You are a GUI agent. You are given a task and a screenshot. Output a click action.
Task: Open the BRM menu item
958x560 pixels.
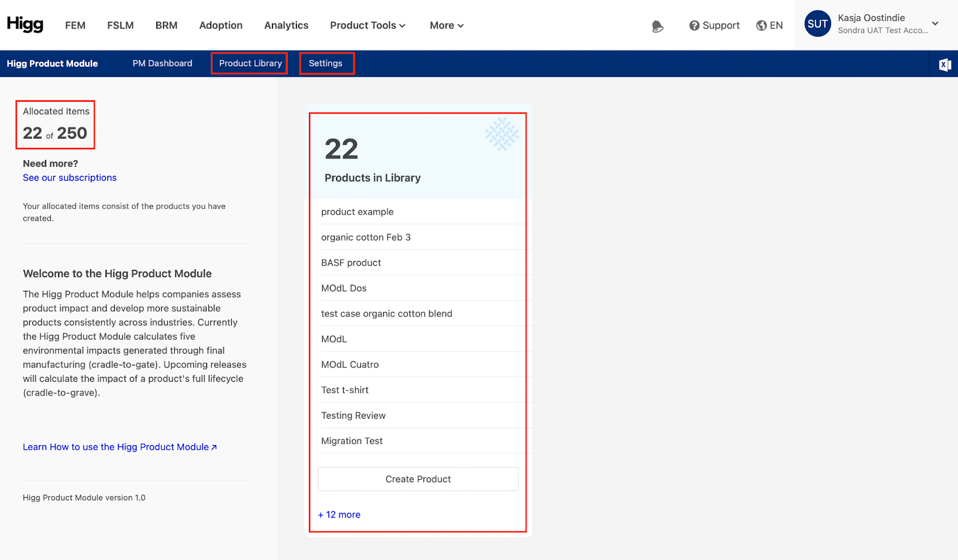166,25
